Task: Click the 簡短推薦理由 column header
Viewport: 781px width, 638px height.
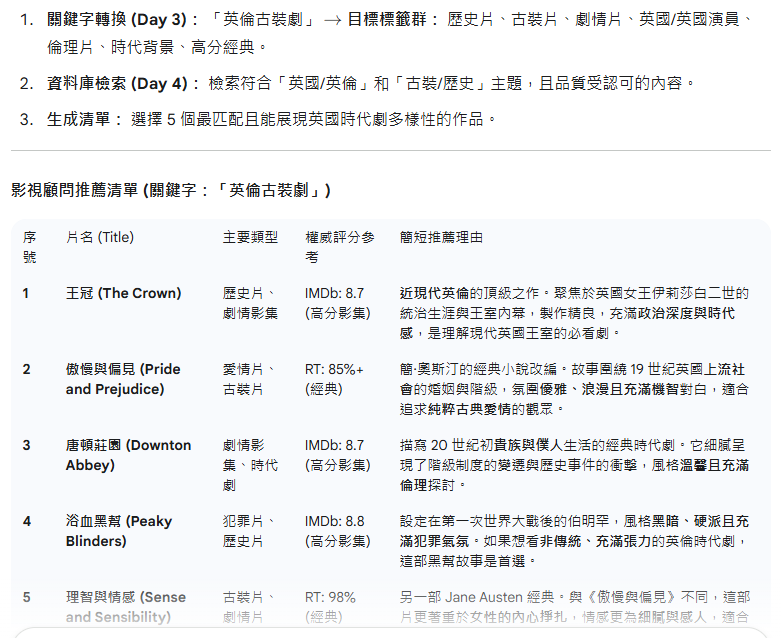Action: (x=441, y=237)
